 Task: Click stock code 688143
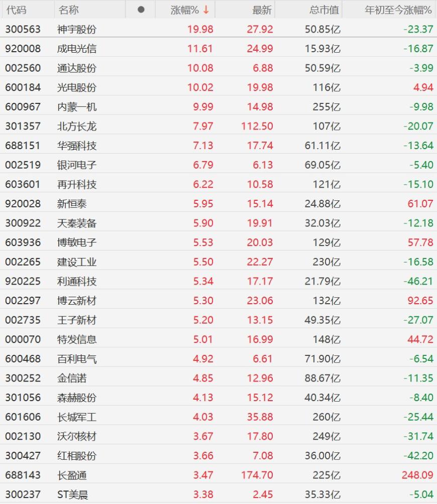pyautogui.click(x=23, y=475)
